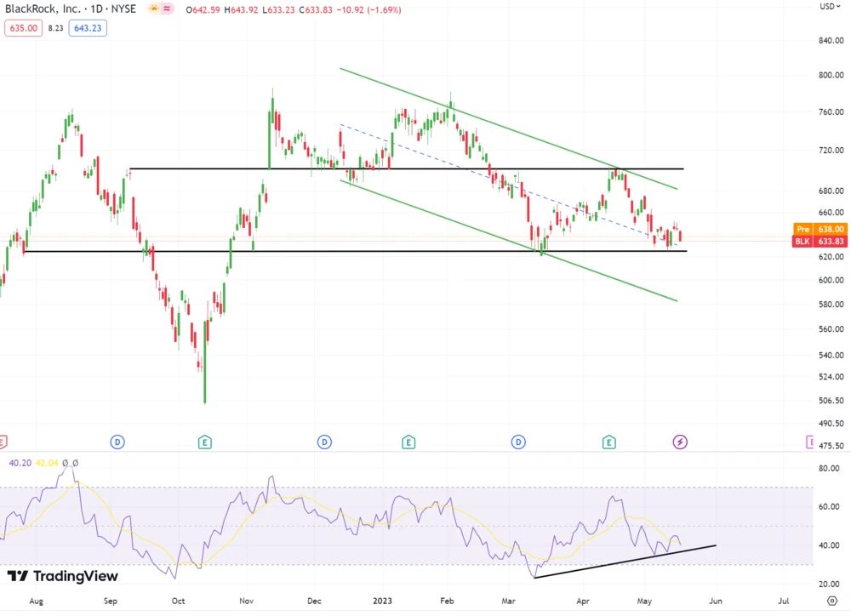Screen dimensions: 851x616
Task: Click the 600.00 price scale label
Action: pos(831,280)
